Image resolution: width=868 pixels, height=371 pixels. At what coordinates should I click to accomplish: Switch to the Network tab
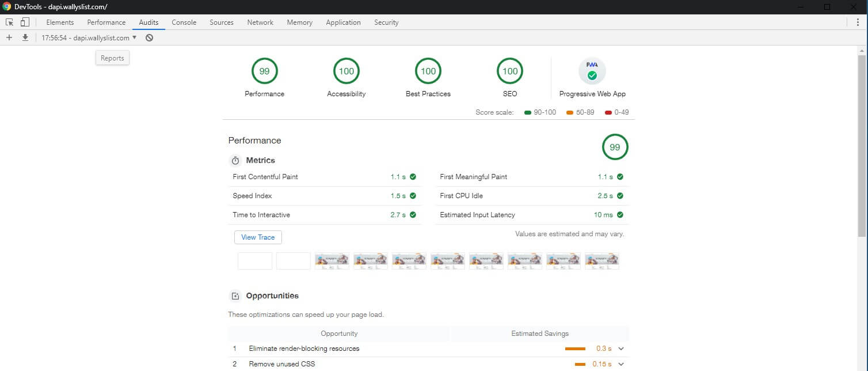(x=260, y=22)
